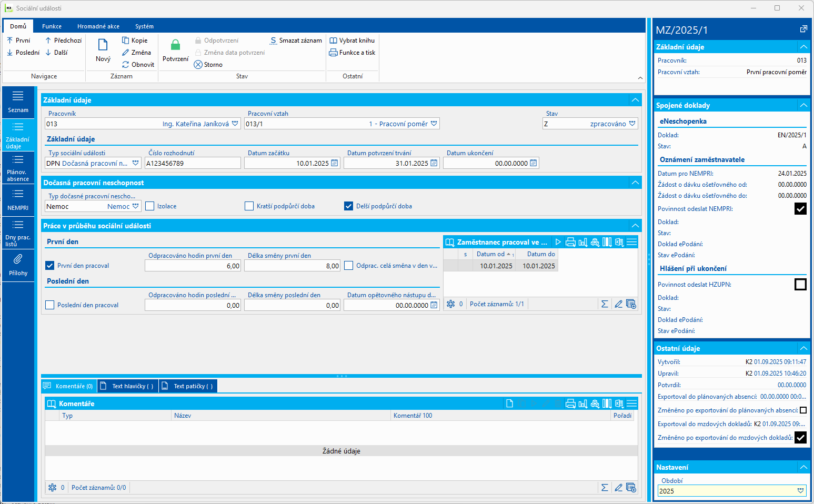Screen dimensions: 814x504
Task: Open the Období 2025 dropdown
Action: pyautogui.click(x=801, y=491)
